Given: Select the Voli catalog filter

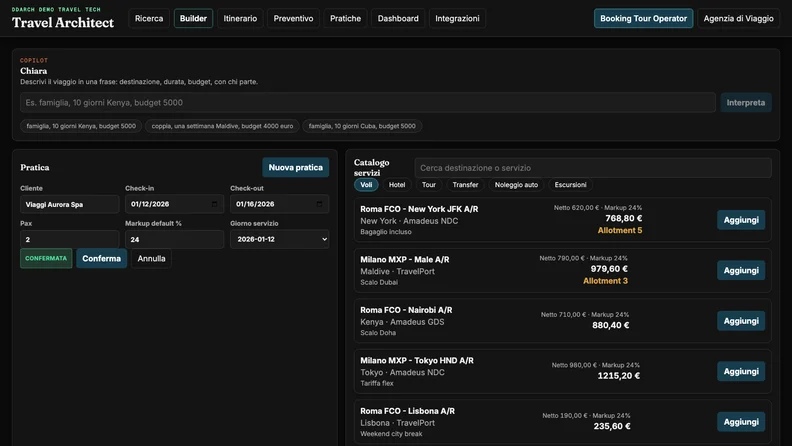Looking at the screenshot, I should point(366,185).
